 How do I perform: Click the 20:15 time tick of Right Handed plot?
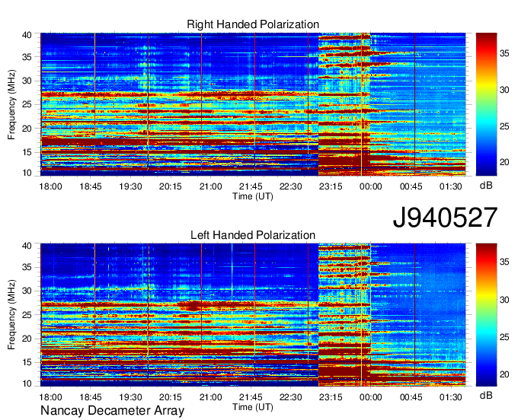(x=171, y=186)
